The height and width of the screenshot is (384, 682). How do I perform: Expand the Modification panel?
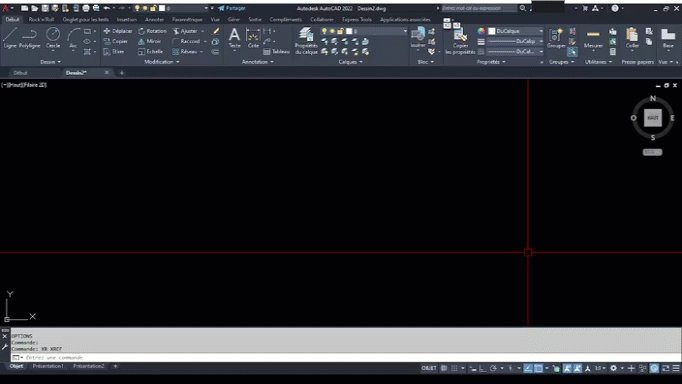pos(162,62)
